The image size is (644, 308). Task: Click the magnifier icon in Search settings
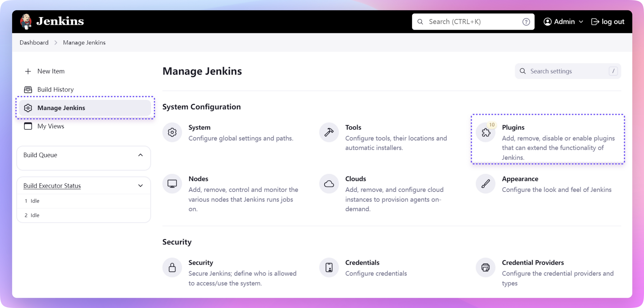click(x=523, y=71)
